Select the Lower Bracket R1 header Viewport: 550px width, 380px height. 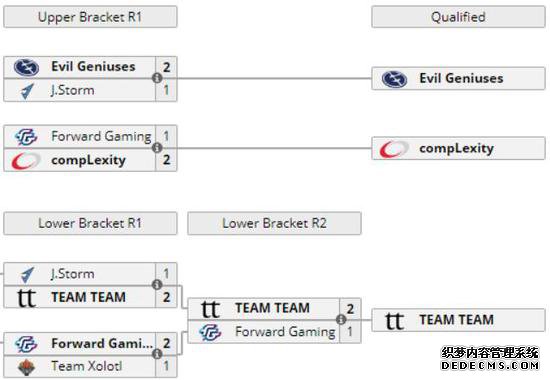(90, 223)
